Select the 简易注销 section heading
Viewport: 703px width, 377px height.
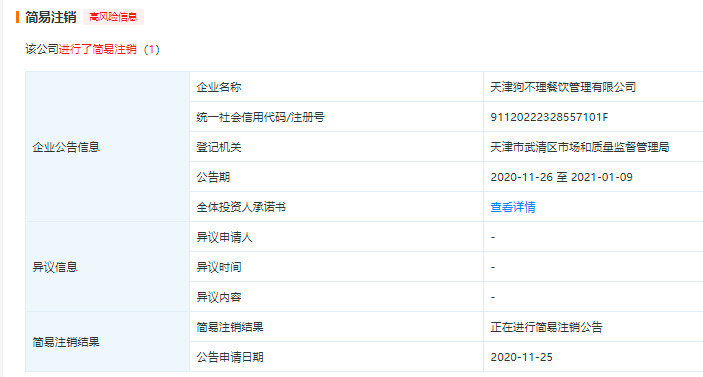coord(51,17)
